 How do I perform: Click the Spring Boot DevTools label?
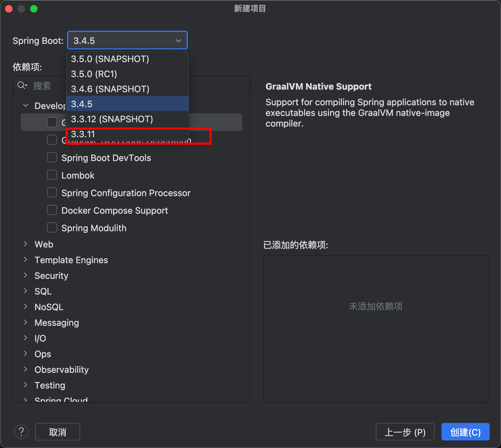pyautogui.click(x=106, y=158)
